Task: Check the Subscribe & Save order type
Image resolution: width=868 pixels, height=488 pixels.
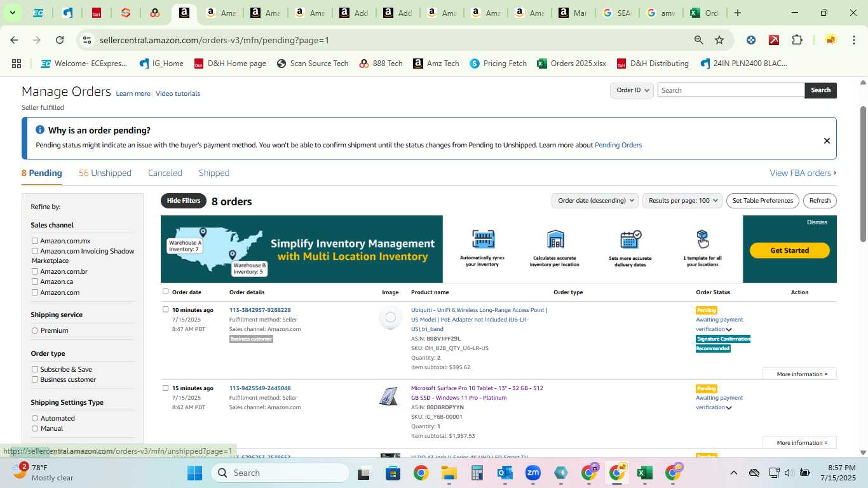Action: point(35,369)
